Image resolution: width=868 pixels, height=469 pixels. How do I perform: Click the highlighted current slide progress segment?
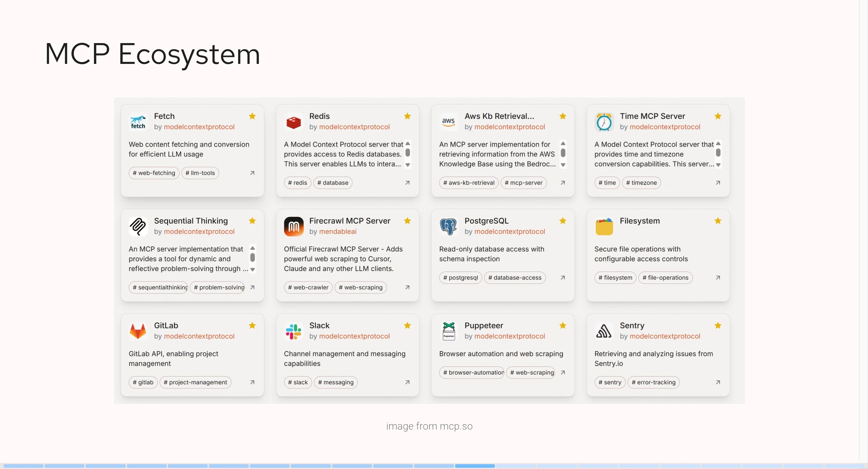click(475, 466)
